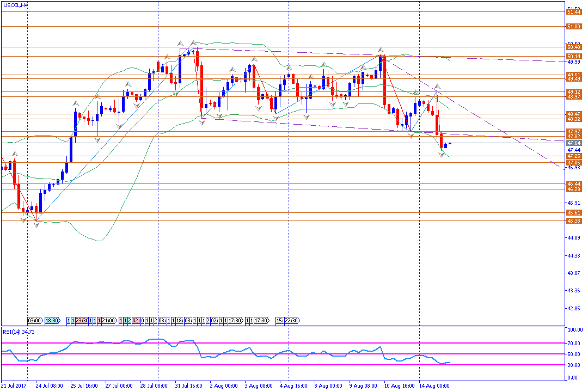Click the green 18:30 event marker
Screen dimensions: 588x392
52,321
